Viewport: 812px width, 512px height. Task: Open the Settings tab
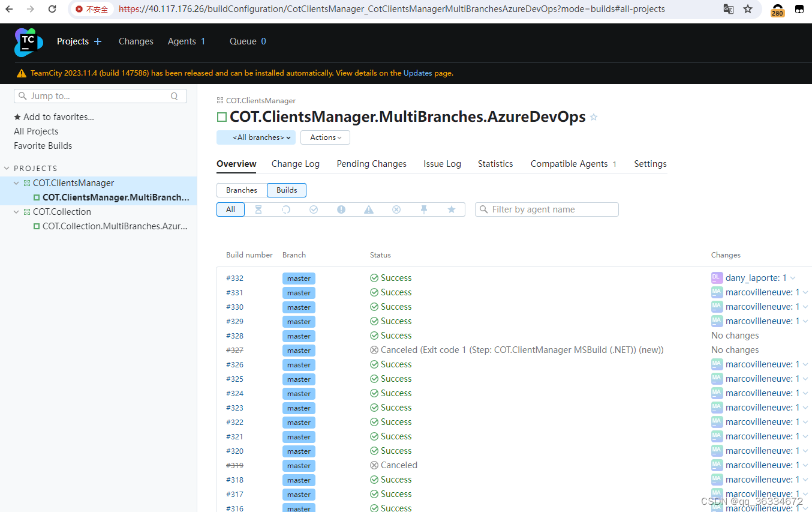[650, 164]
